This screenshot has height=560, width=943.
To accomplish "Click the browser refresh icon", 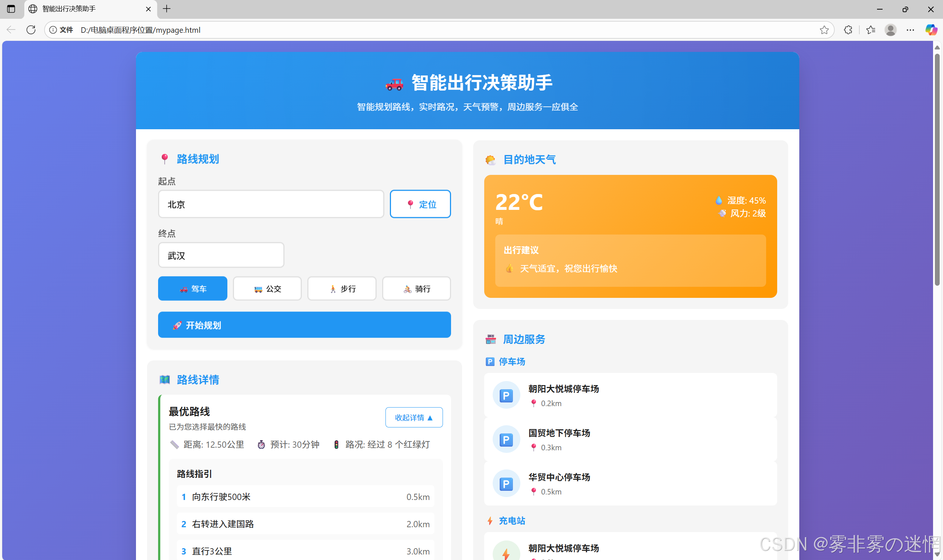I will pyautogui.click(x=31, y=30).
